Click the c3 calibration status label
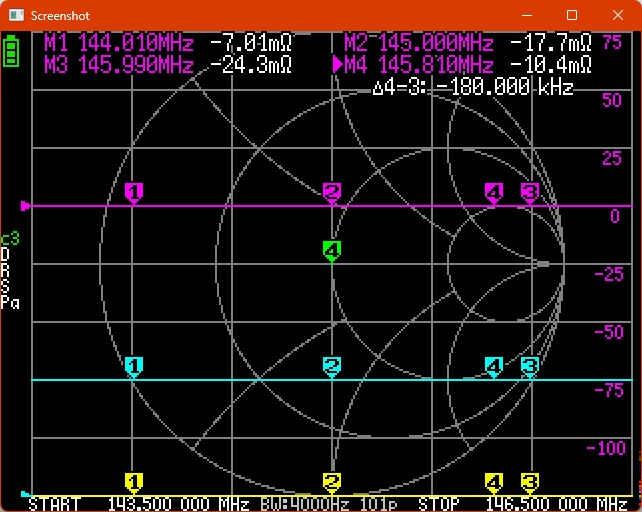 click(x=10, y=239)
